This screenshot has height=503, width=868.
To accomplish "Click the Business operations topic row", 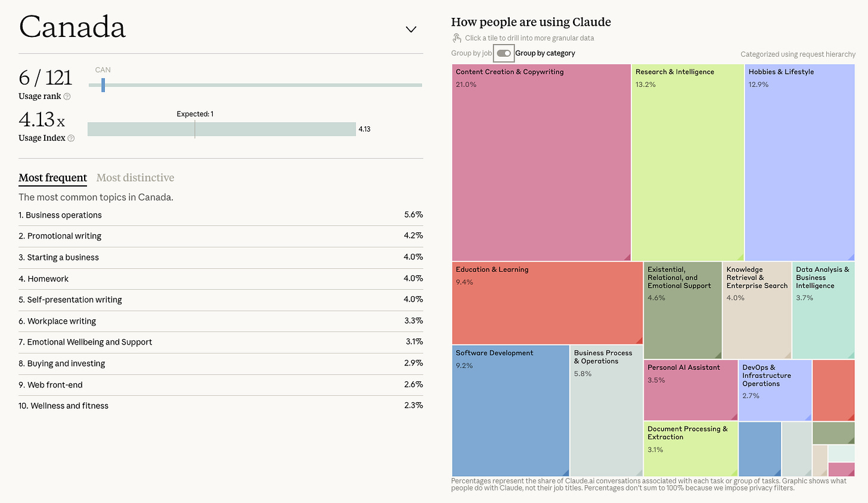I will point(221,215).
